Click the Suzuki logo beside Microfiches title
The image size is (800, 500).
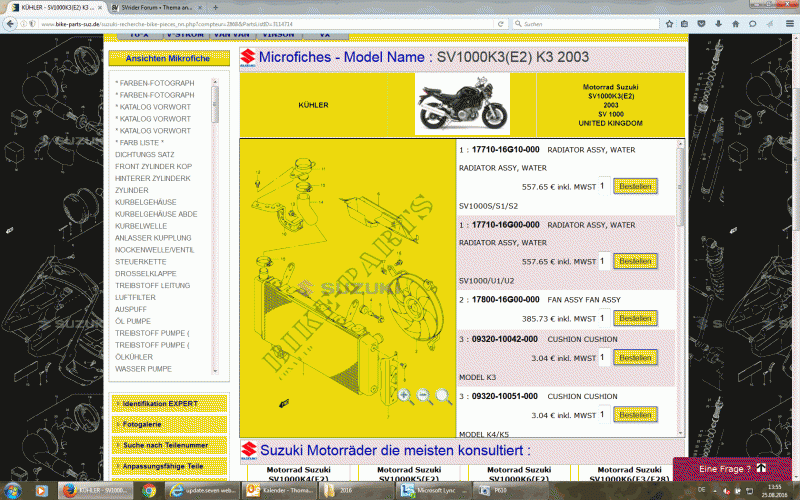[x=248, y=58]
